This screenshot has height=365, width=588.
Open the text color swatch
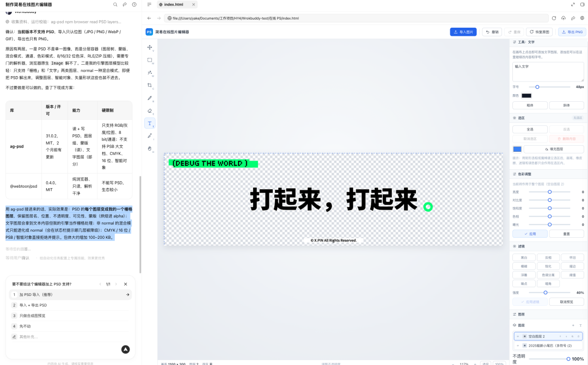pyautogui.click(x=526, y=96)
